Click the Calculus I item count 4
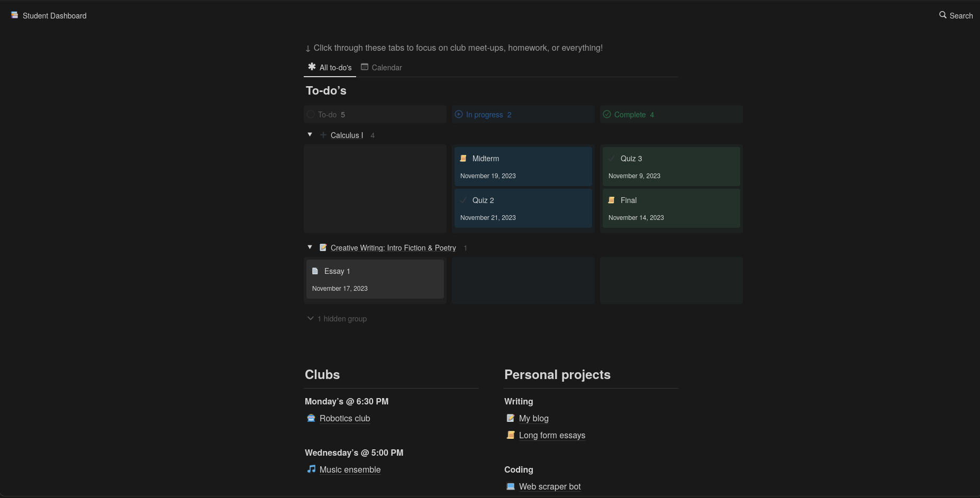Screen dimensions: 980x498 point(373,135)
